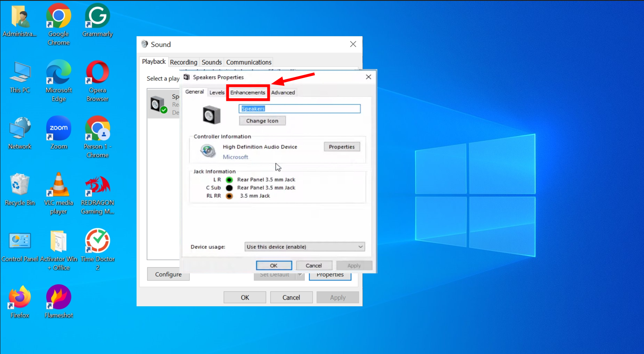Screen dimensions: 644x354
Task: Launch the Zoom desktop shortcut
Action: [59, 134]
